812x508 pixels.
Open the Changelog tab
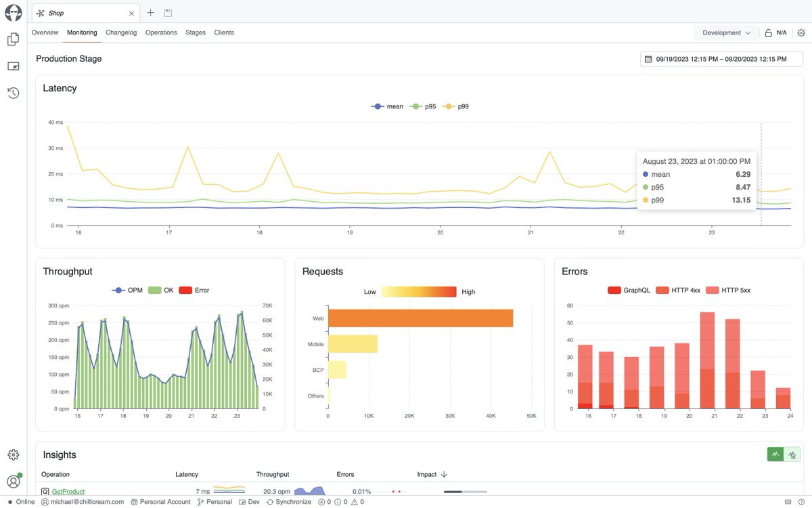click(120, 32)
